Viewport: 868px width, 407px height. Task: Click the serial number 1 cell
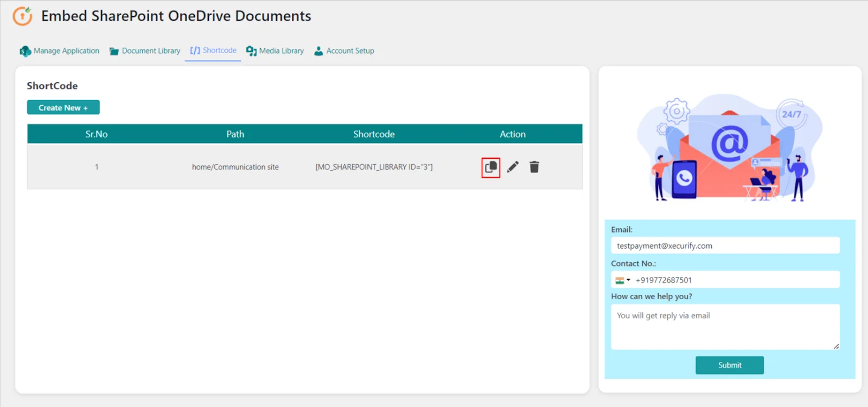[x=97, y=167]
